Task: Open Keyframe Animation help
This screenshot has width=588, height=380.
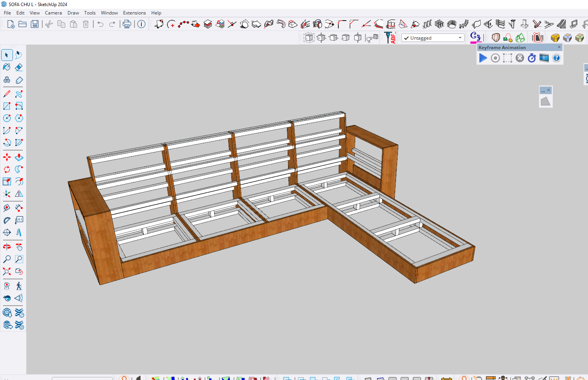Action: click(x=556, y=58)
